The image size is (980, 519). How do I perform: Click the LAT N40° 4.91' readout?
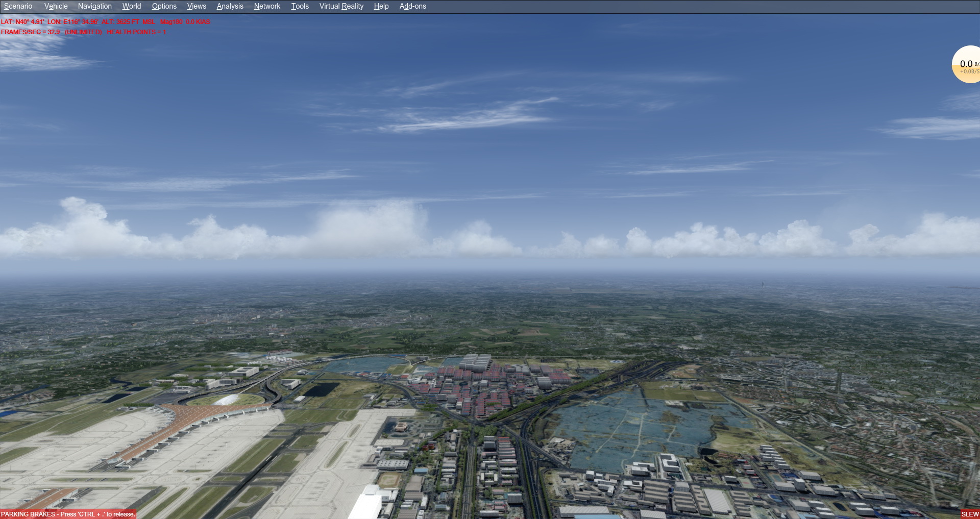(22, 22)
